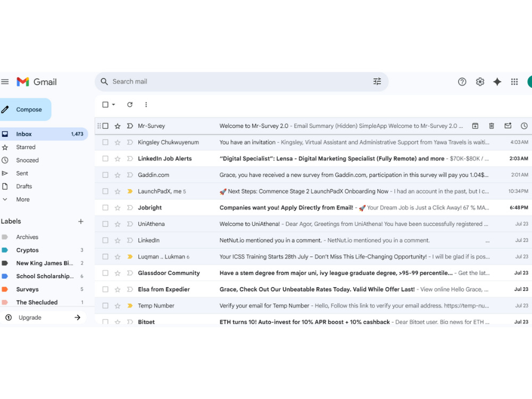532x399 pixels.
Task: Create a new label with plus icon
Action: coord(81,221)
